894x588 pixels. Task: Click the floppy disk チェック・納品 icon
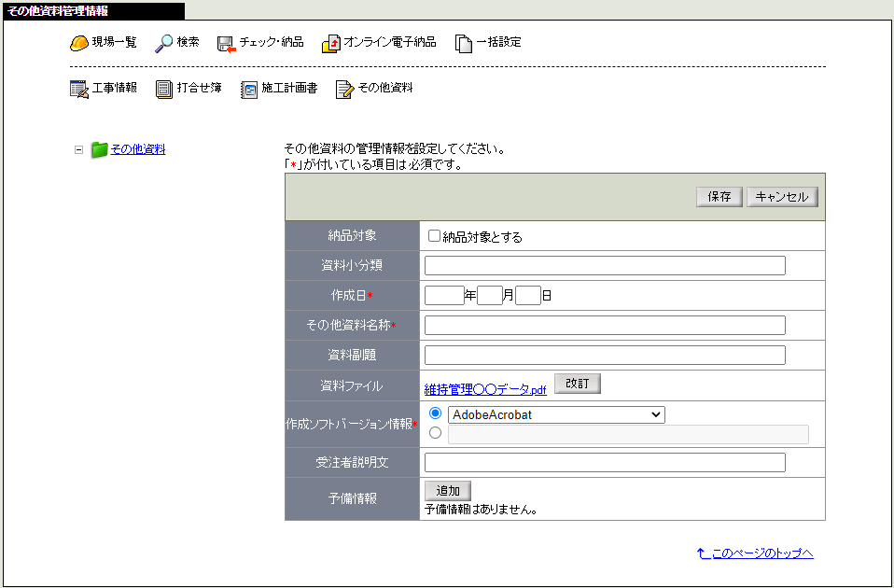[x=227, y=44]
